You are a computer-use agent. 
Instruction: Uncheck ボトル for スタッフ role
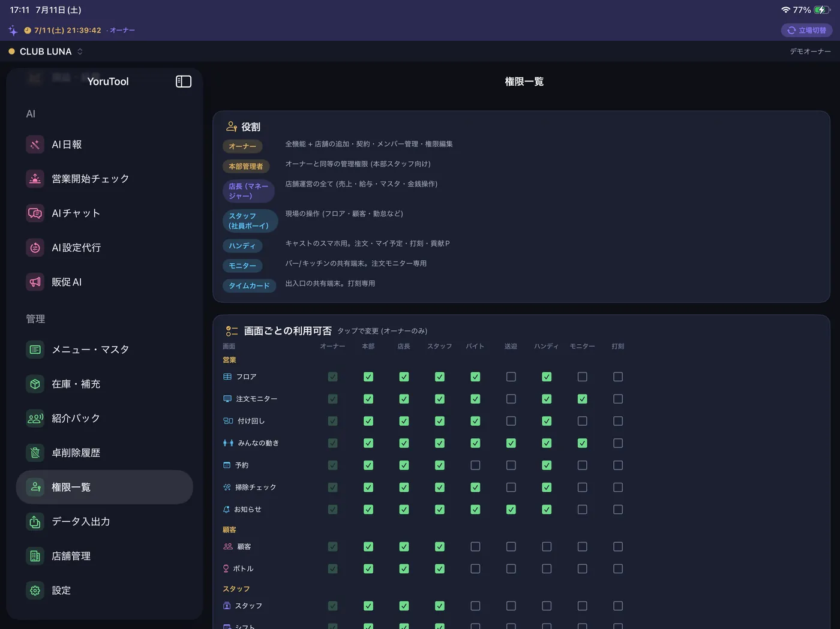click(440, 568)
